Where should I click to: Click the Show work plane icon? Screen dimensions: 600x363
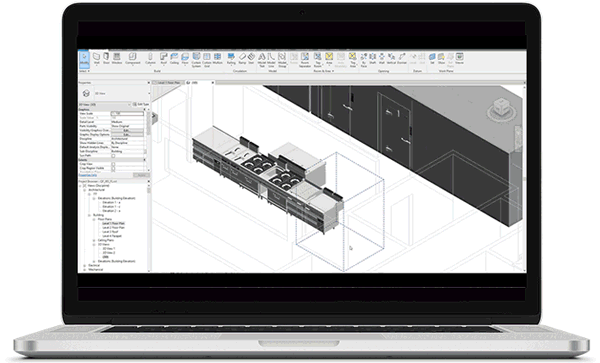pyautogui.click(x=441, y=58)
